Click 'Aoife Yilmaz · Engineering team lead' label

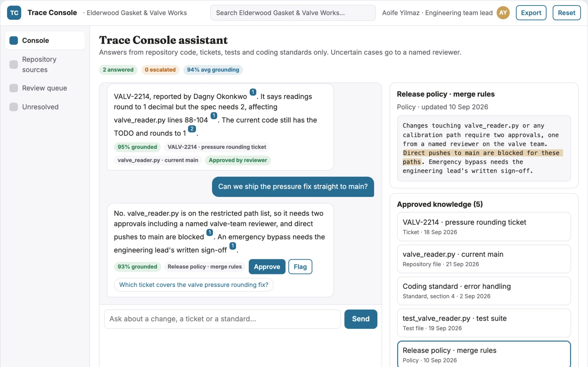click(x=437, y=13)
